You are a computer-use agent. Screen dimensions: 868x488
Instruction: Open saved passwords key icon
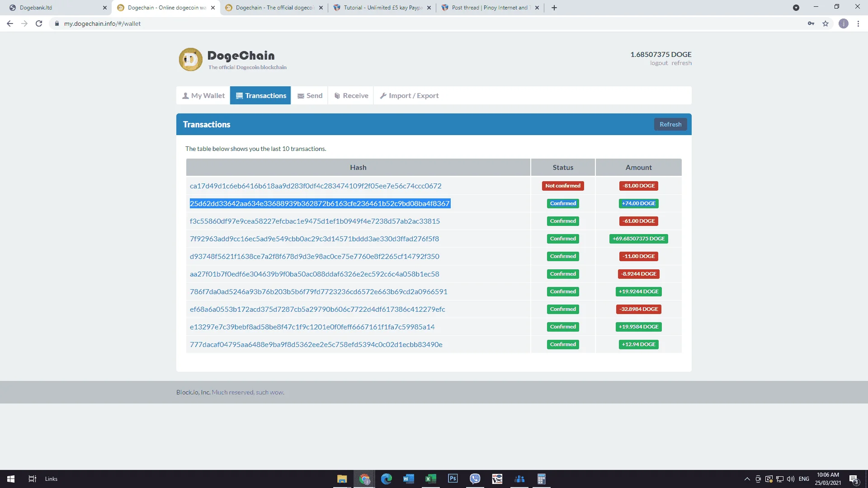pos(811,23)
